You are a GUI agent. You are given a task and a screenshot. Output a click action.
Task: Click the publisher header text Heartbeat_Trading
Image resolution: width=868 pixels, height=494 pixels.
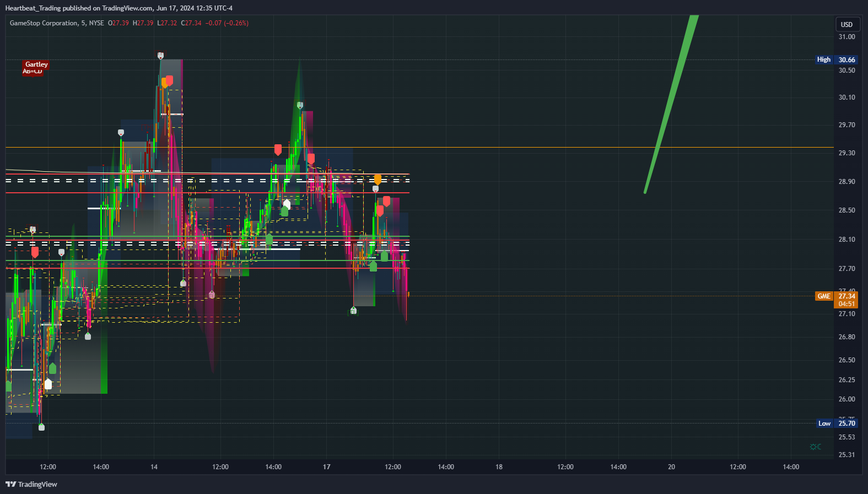coord(33,8)
